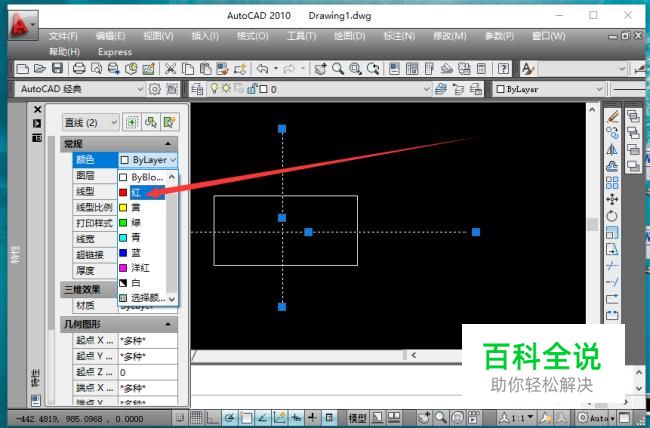Toggle Object Snap Tracking in status bar
Viewport: 650px width, 428px height.
(262, 418)
